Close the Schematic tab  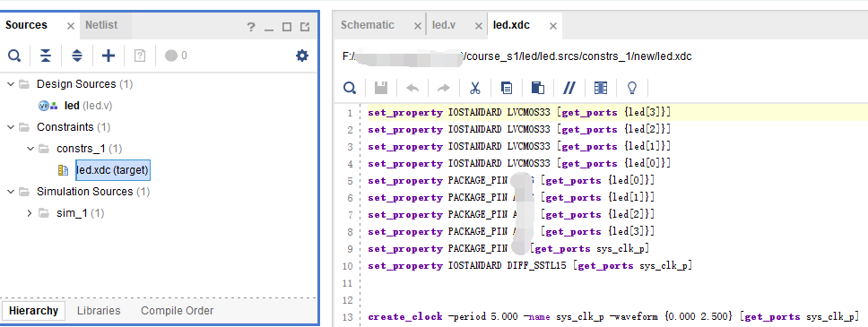(x=418, y=26)
